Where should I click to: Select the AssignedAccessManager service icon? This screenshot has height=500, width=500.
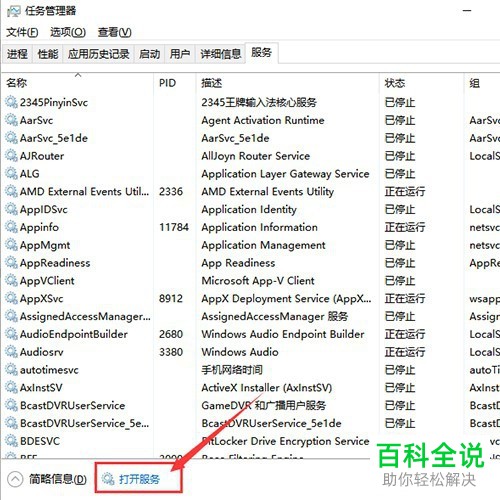(x=11, y=316)
